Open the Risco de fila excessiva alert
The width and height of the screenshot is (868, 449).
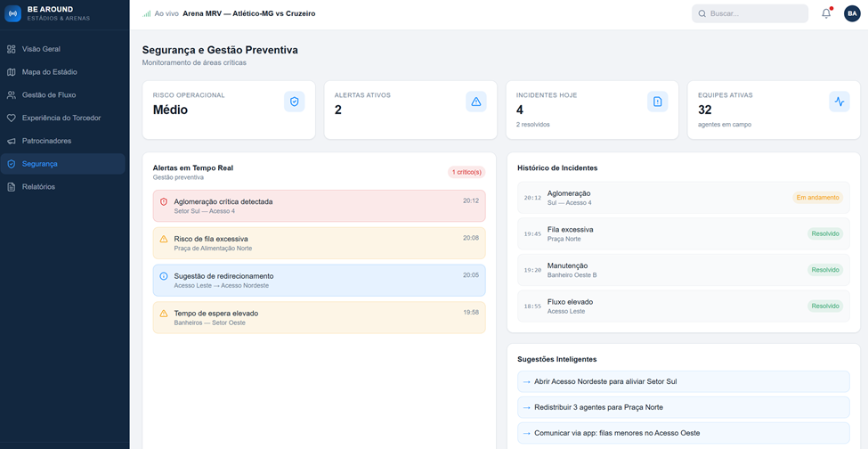(320, 243)
